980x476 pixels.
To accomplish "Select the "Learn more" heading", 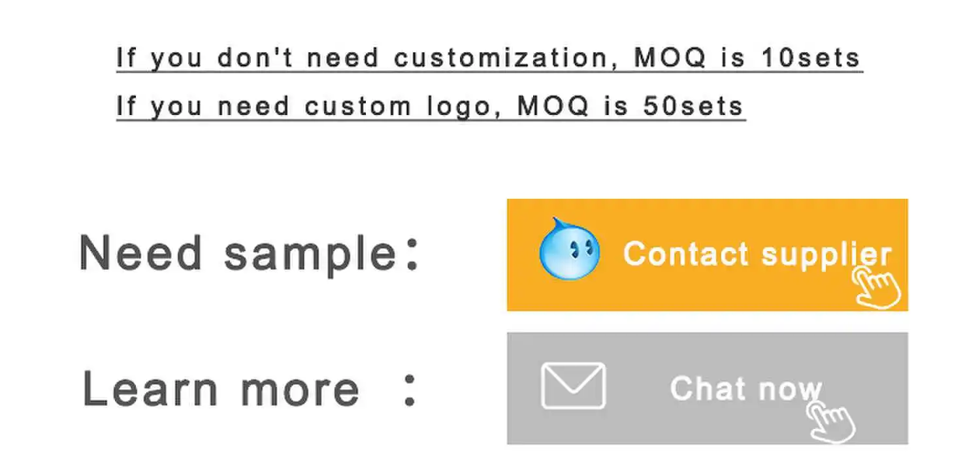I will click(x=221, y=389).
